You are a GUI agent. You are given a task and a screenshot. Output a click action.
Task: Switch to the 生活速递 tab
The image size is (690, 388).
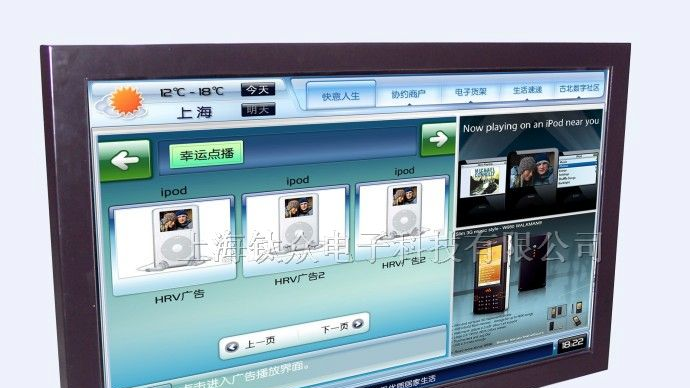(527, 90)
